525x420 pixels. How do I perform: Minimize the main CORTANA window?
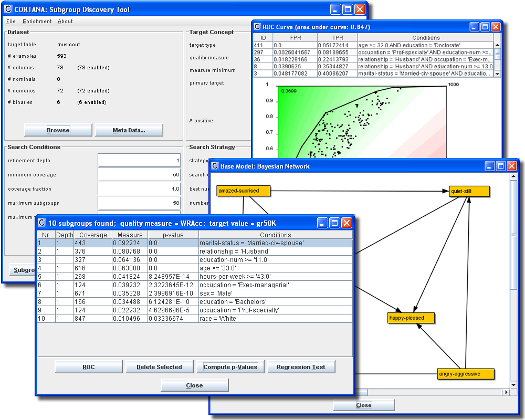coord(336,9)
